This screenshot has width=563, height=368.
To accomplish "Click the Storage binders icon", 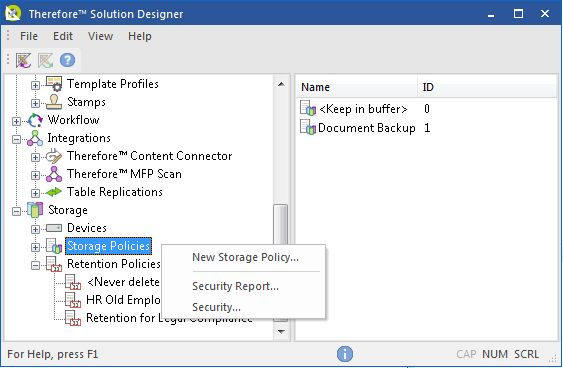I will 35,210.
